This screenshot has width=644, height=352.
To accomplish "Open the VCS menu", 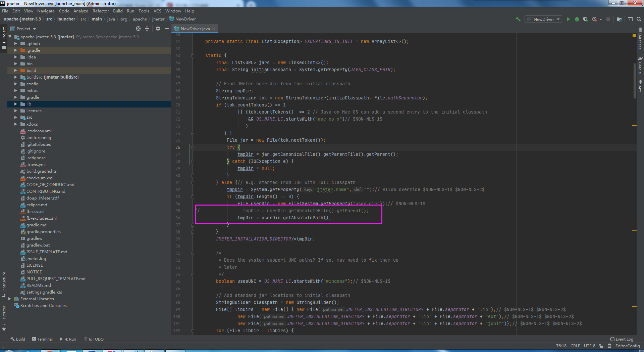I will pyautogui.click(x=157, y=11).
